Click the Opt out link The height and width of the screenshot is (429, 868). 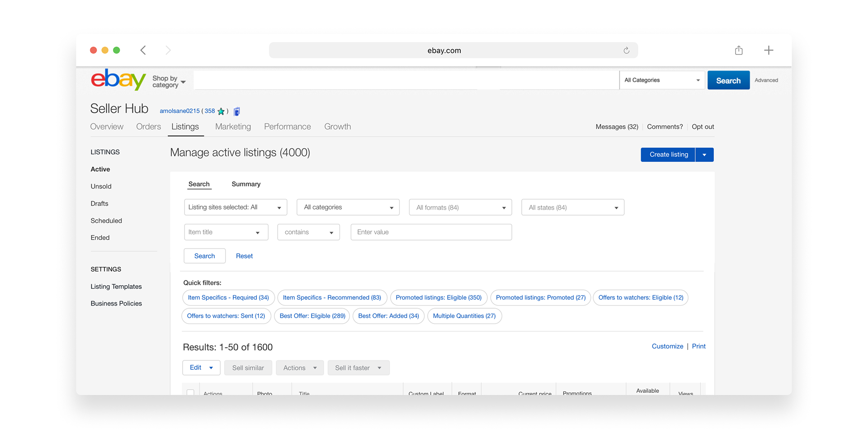click(x=703, y=127)
